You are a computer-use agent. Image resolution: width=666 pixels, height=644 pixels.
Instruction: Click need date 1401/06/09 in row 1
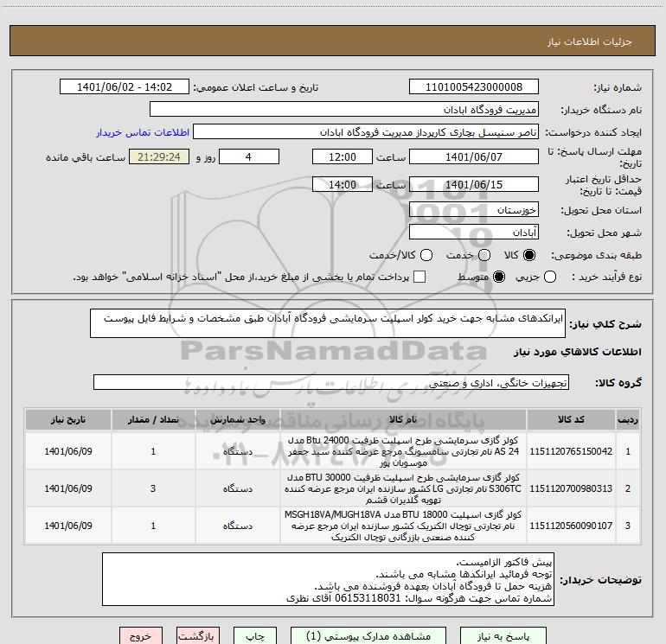click(68, 451)
